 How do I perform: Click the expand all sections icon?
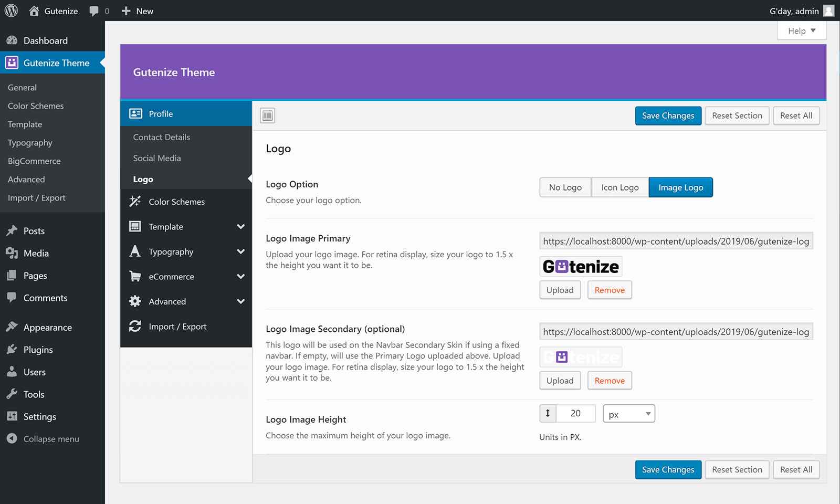click(x=268, y=115)
